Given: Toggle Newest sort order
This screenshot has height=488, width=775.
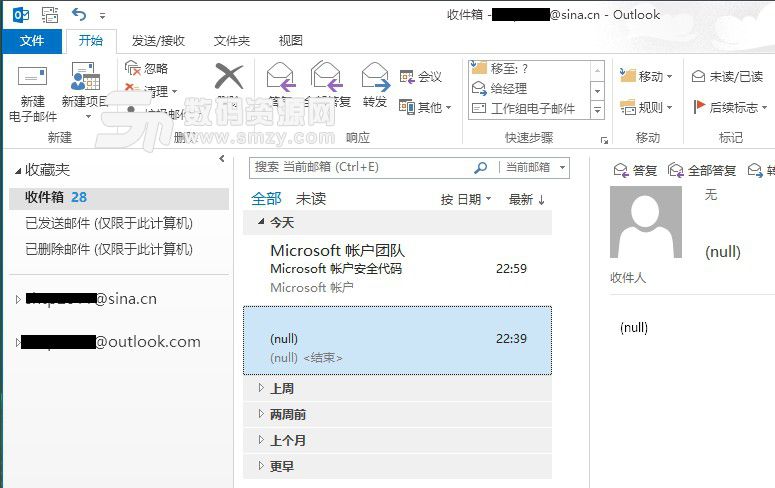Looking at the screenshot, I should [527, 199].
